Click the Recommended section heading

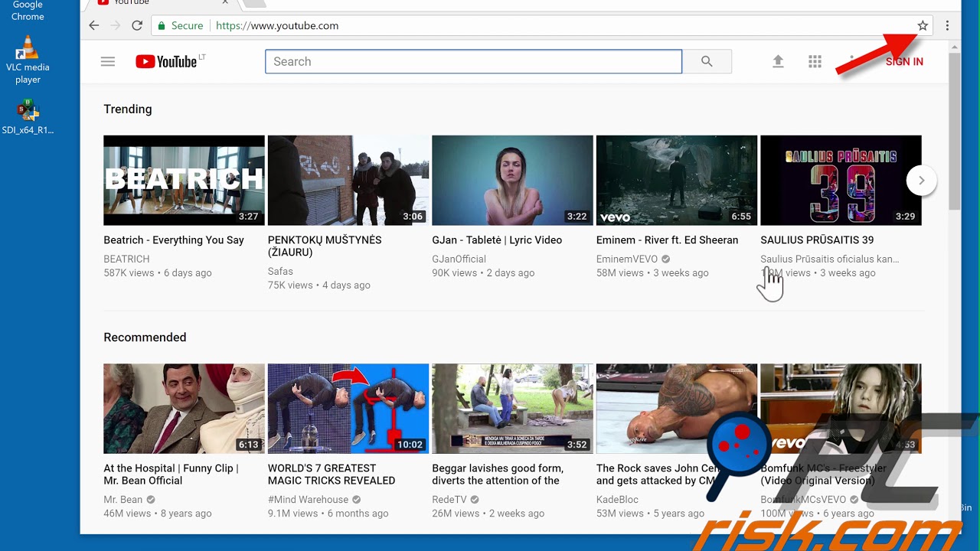pyautogui.click(x=145, y=337)
